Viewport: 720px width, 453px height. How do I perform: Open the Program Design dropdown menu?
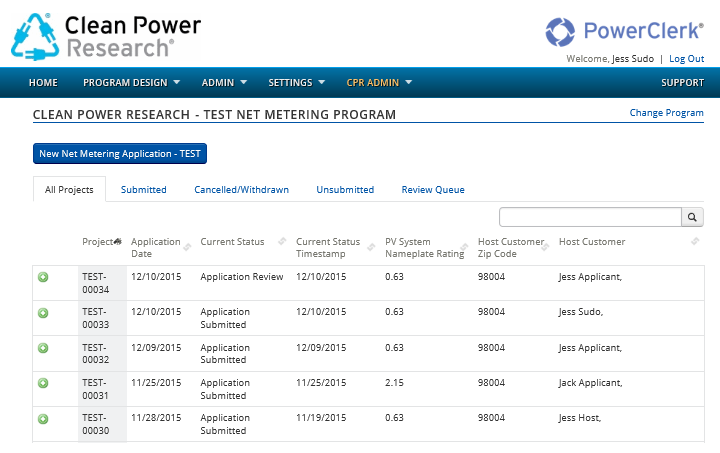click(131, 82)
